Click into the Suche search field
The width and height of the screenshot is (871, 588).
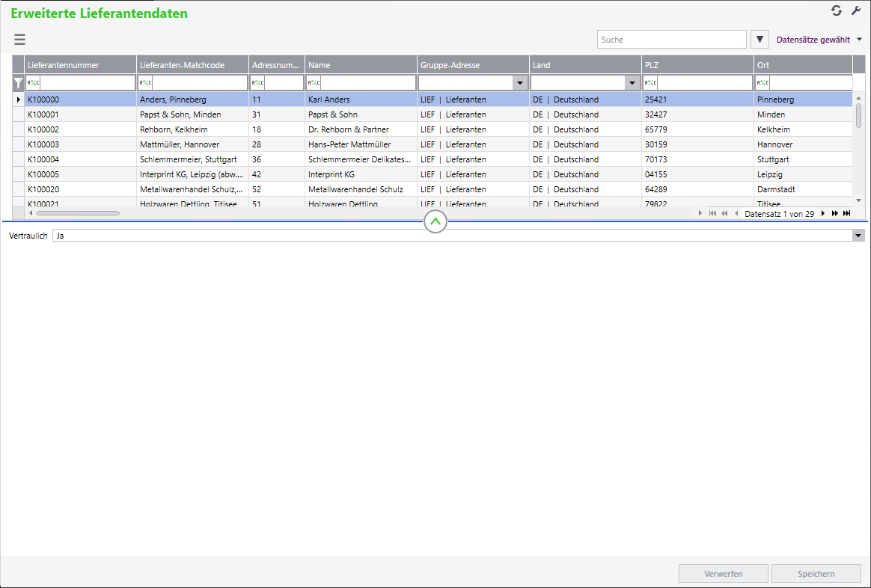(671, 40)
